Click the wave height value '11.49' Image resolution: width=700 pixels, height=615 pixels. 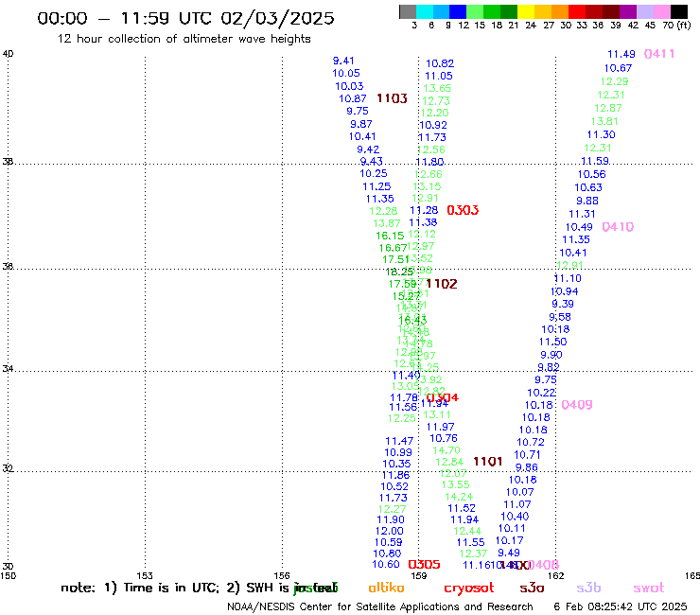coord(621,55)
